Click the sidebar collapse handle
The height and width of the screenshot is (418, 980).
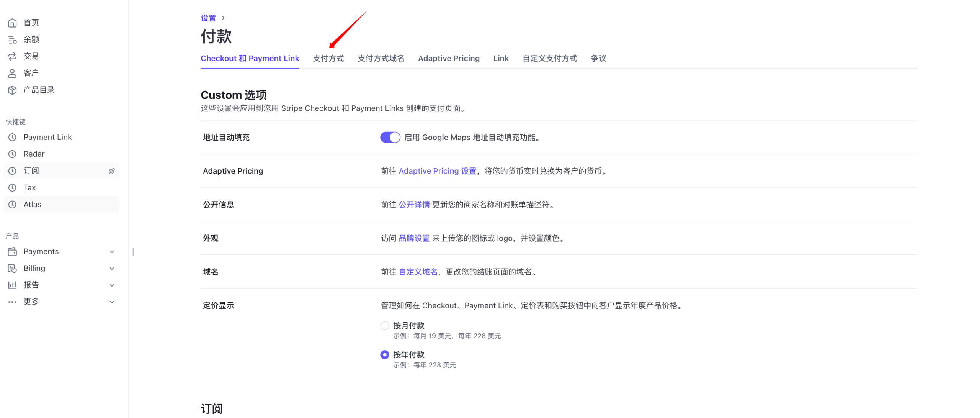coord(133,252)
